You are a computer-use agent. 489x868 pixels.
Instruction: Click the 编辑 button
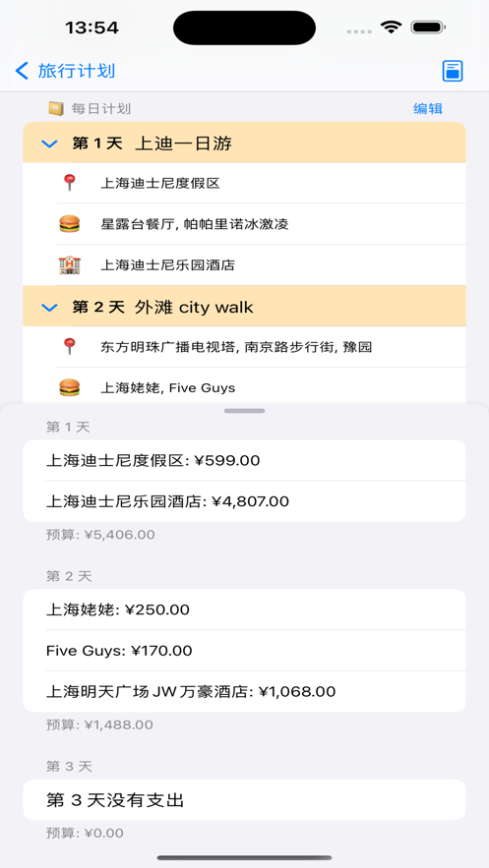click(x=428, y=108)
